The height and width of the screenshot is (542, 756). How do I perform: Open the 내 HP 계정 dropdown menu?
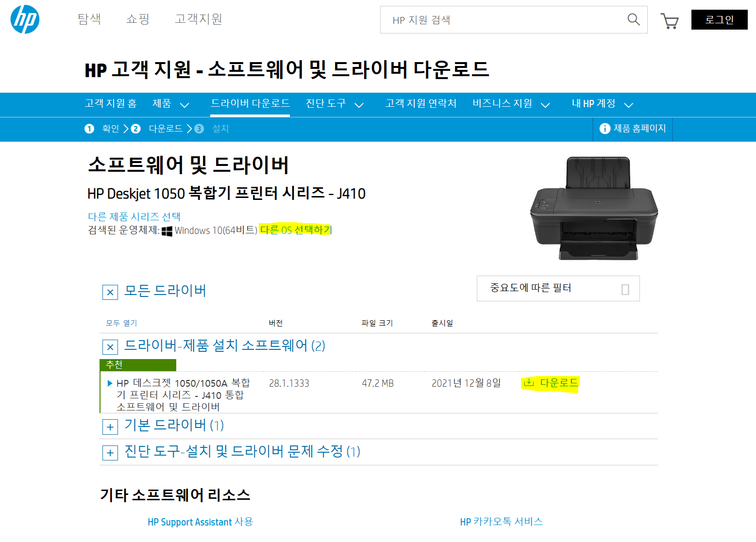[603, 104]
